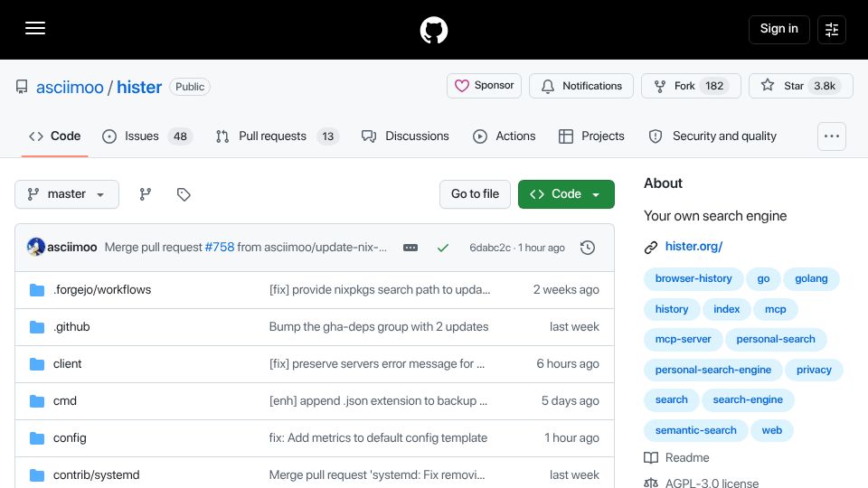The height and width of the screenshot is (488, 868).
Task: View the green checkmark build status
Action: pyautogui.click(x=443, y=248)
